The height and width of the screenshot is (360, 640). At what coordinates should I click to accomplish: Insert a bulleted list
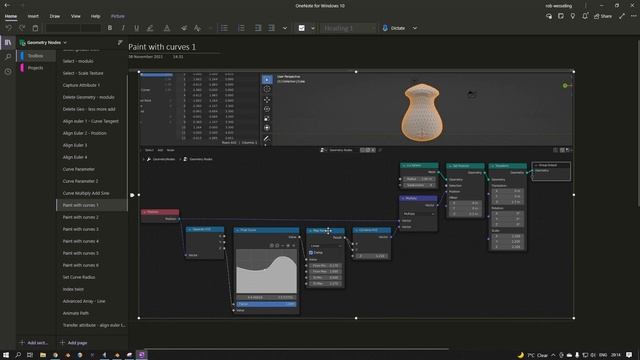(x=224, y=28)
